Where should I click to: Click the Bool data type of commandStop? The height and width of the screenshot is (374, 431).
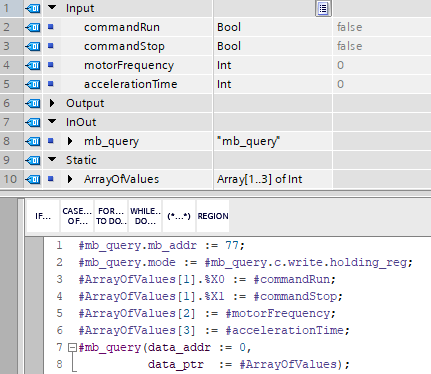[x=229, y=46]
